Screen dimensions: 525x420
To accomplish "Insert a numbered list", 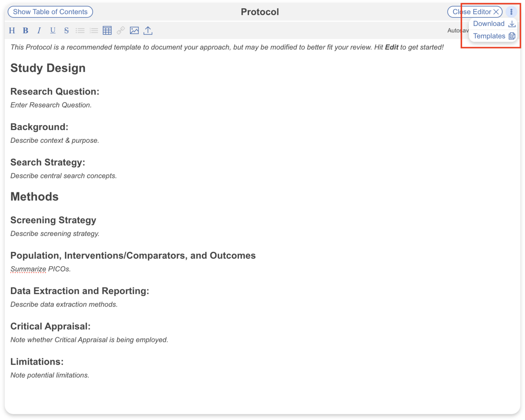I will tap(94, 30).
